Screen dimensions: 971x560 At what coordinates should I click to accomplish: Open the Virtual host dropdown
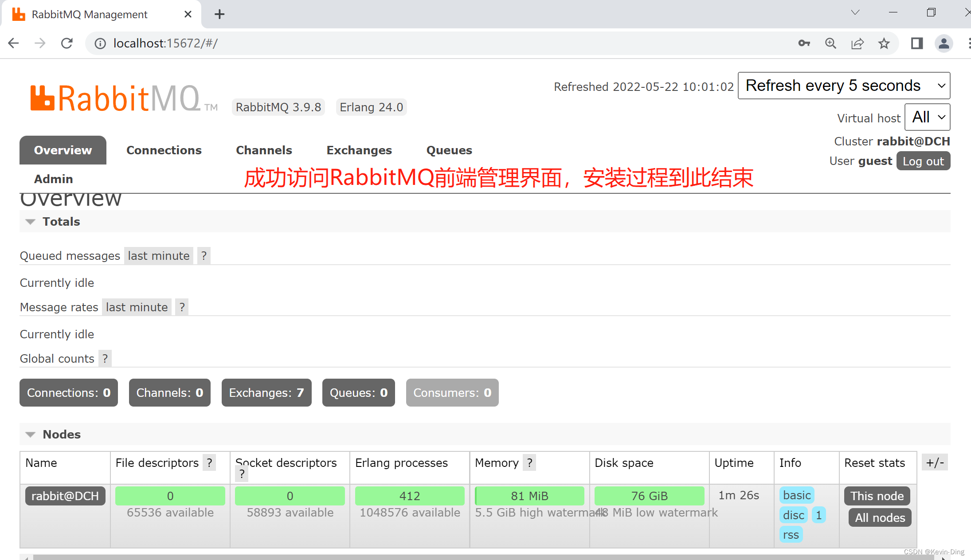[927, 117]
